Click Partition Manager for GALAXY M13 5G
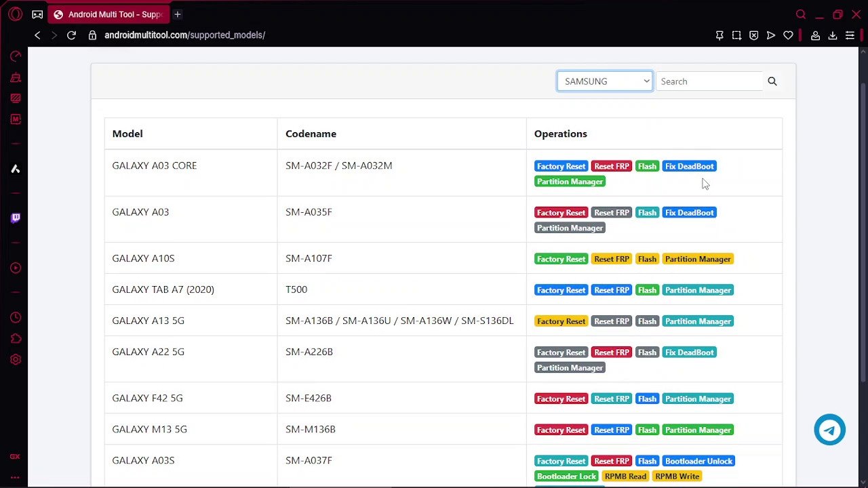 [x=698, y=430]
